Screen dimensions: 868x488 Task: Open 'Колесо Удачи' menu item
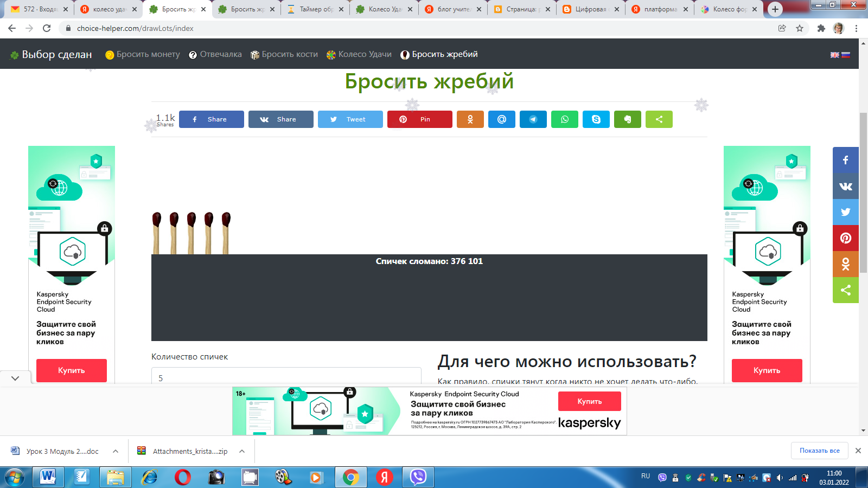(359, 54)
